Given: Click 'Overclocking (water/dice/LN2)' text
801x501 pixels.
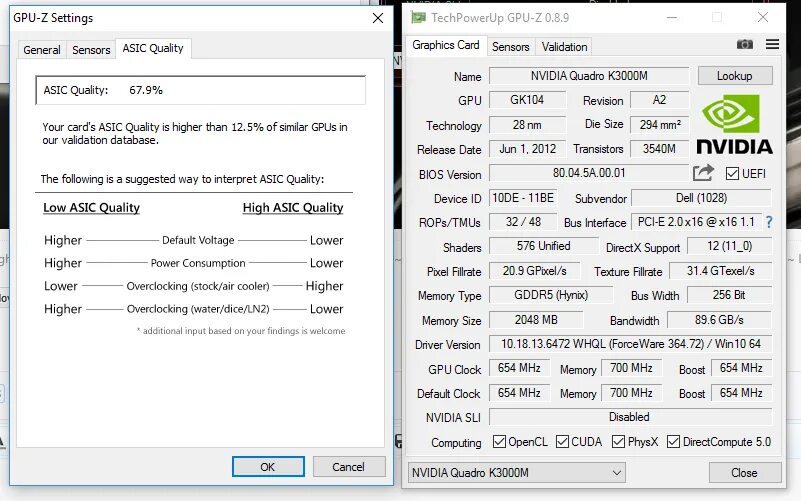Looking at the screenshot, I should point(198,309).
